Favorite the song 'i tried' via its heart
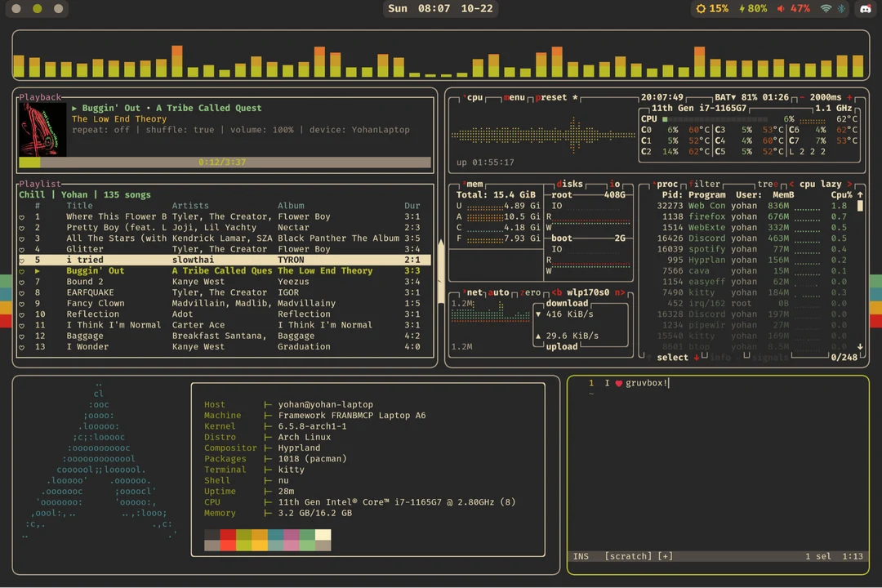 point(21,260)
